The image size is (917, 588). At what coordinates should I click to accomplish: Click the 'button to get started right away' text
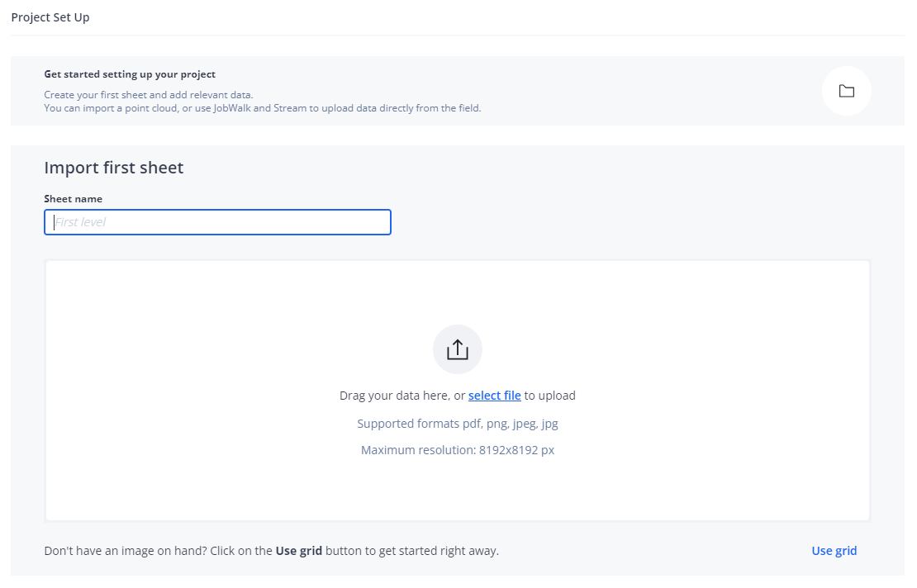click(412, 551)
